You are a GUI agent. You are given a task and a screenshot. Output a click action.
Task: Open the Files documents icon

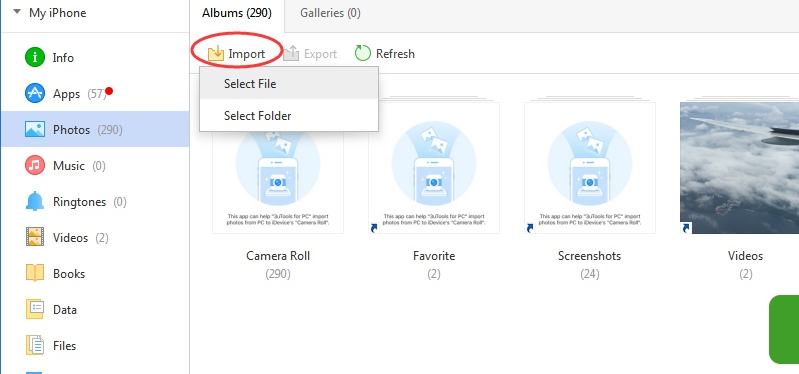(35, 345)
